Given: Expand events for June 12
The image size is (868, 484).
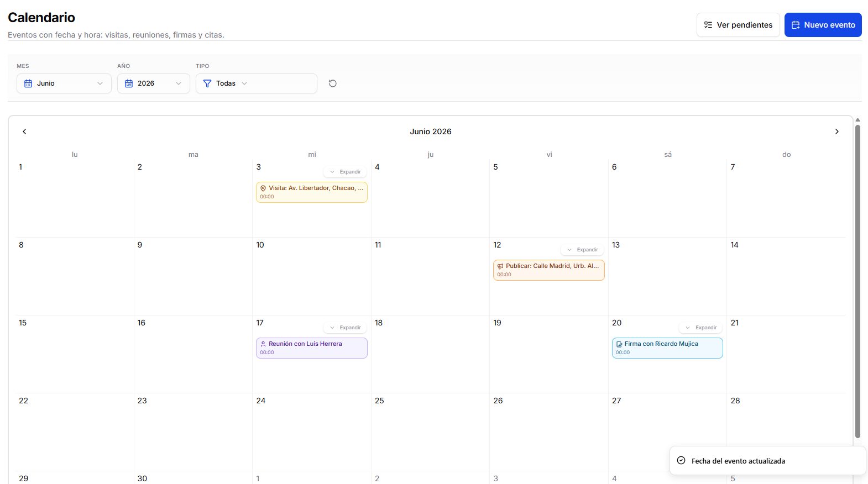Looking at the screenshot, I should (582, 250).
